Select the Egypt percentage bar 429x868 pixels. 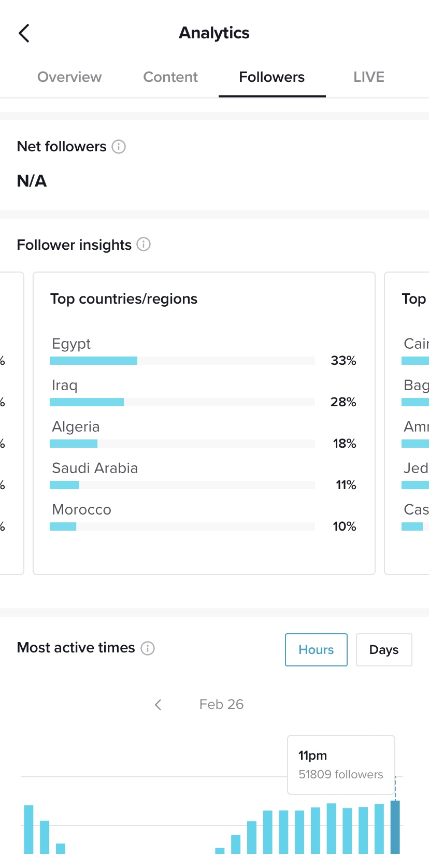point(182,361)
